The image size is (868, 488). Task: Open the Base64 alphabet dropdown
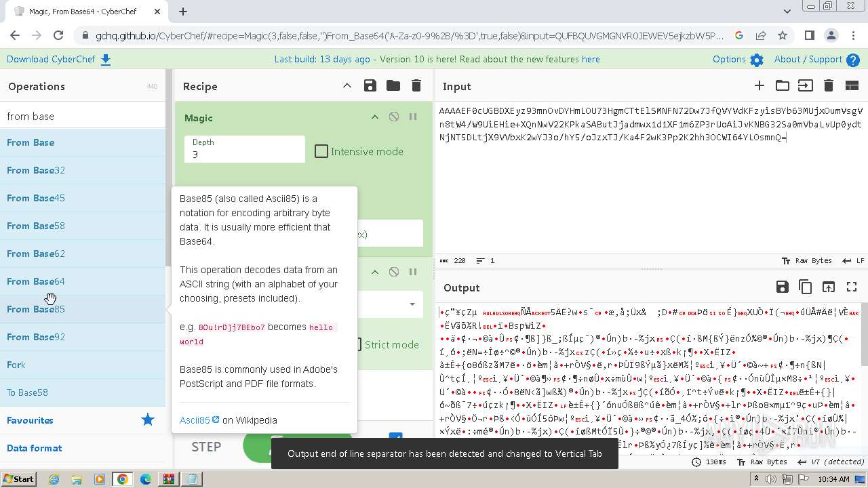[412, 304]
